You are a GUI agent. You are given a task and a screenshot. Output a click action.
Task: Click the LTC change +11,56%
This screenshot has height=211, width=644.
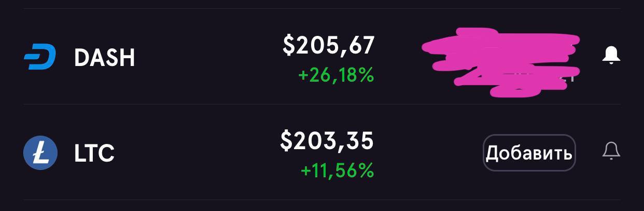(x=337, y=170)
